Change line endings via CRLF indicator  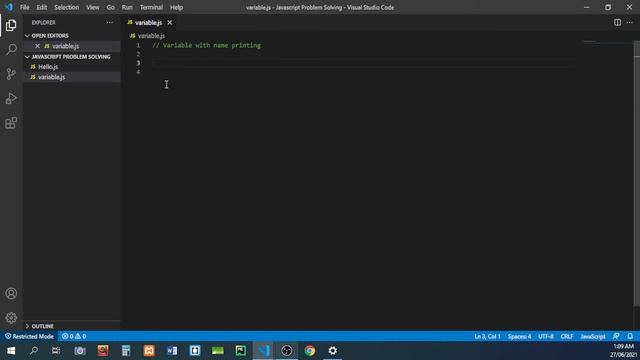pyautogui.click(x=567, y=336)
